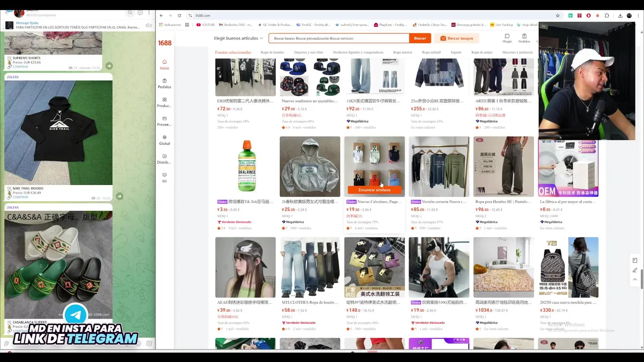Open the Telegram channel options menu

[149, 13]
